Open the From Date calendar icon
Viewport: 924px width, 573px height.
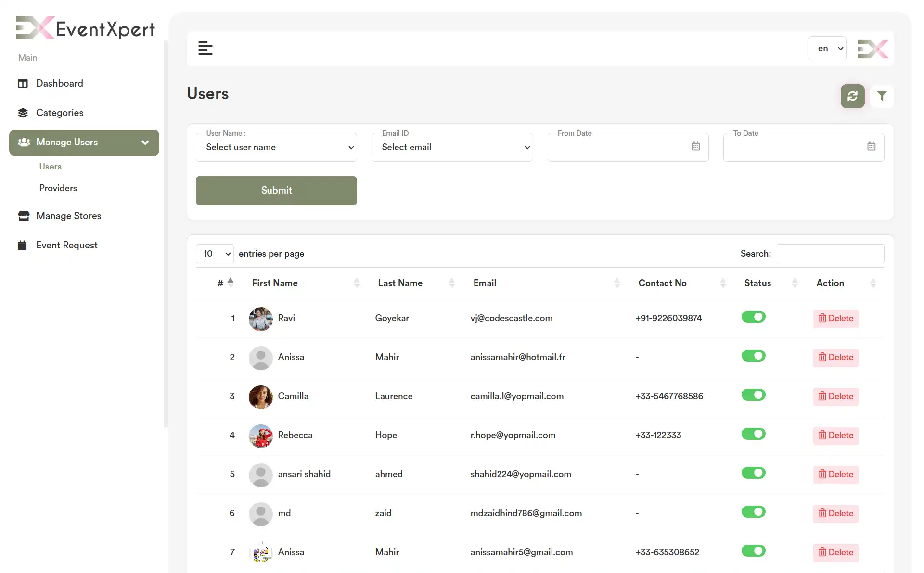click(x=695, y=146)
